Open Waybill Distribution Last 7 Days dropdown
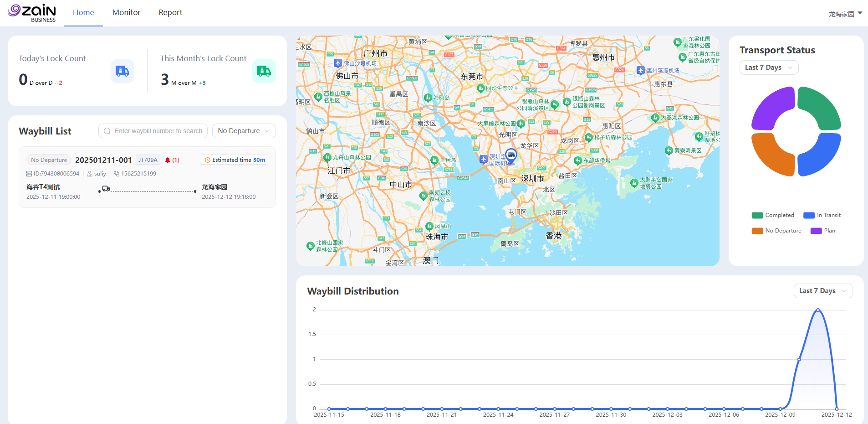This screenshot has height=424, width=868. [x=822, y=291]
